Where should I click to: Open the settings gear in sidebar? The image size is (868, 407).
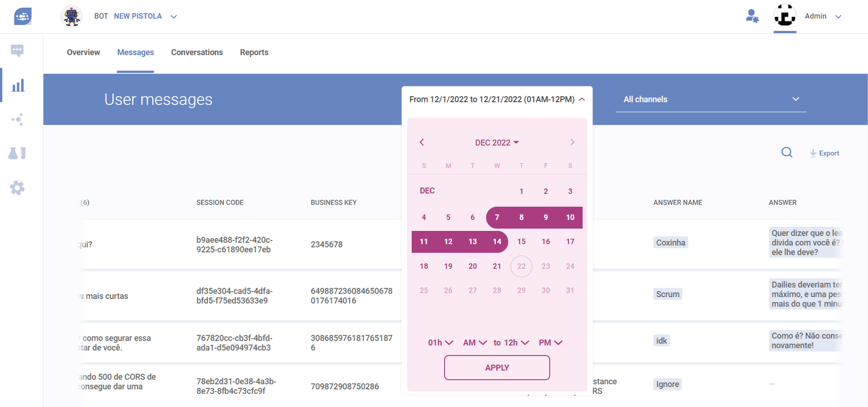[x=17, y=188]
